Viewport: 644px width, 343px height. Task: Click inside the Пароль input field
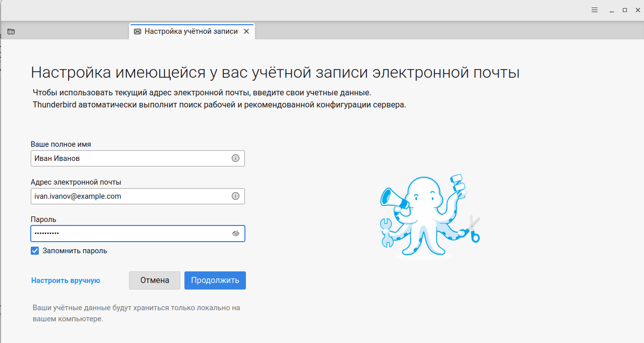[128, 234]
